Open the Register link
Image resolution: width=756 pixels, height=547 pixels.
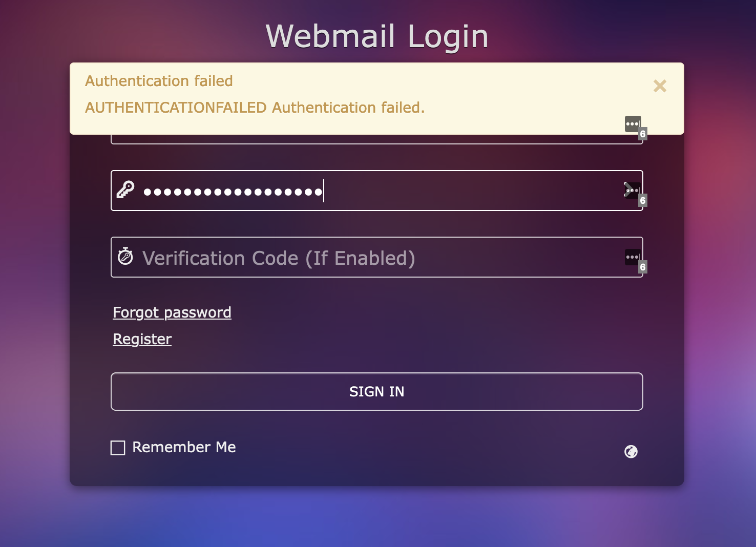pyautogui.click(x=142, y=339)
